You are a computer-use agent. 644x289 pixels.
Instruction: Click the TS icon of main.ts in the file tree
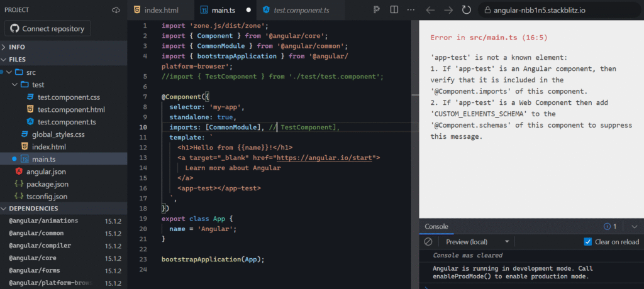pyautogui.click(x=25, y=159)
